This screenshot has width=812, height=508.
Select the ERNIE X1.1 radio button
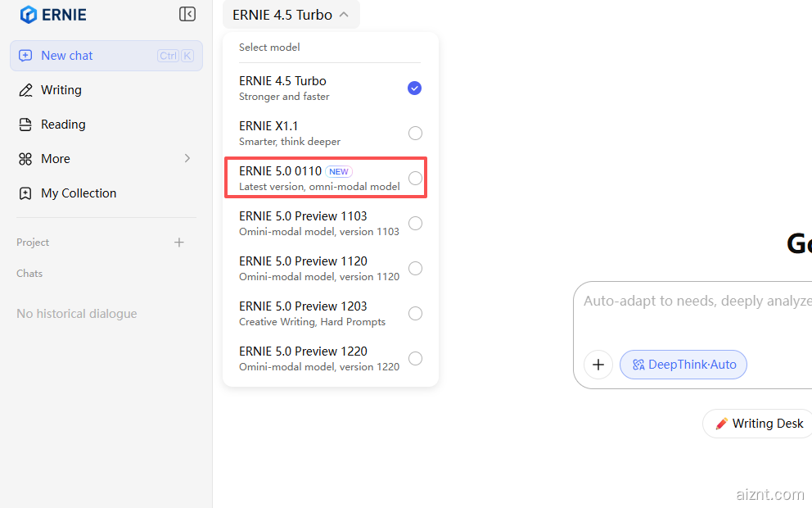415,134
